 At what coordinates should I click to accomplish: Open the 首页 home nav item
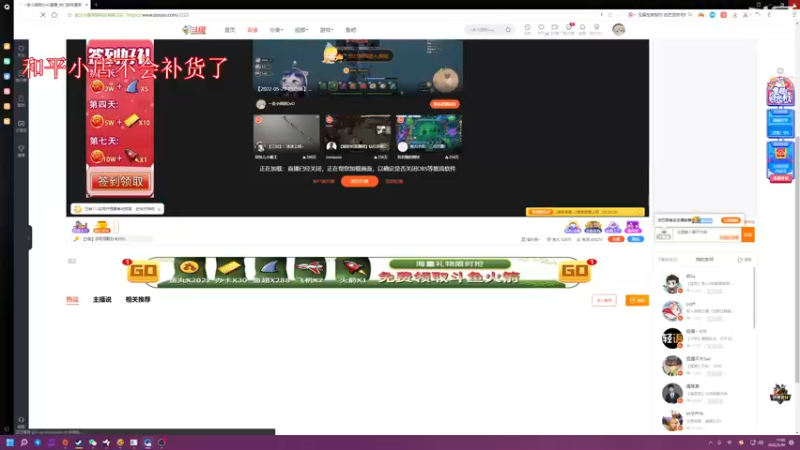point(230,30)
